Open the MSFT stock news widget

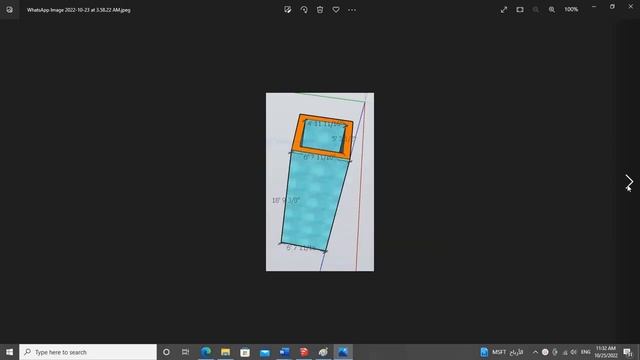point(502,352)
